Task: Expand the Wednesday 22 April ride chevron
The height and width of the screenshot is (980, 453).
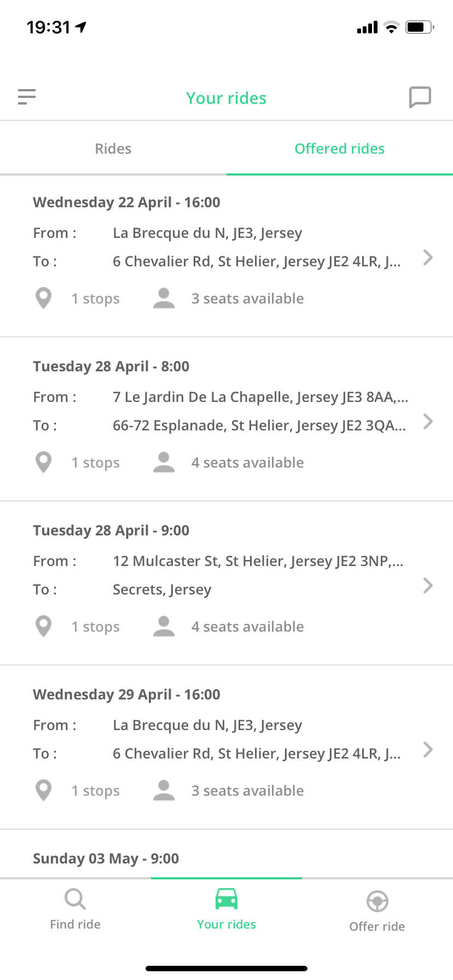Action: (428, 258)
